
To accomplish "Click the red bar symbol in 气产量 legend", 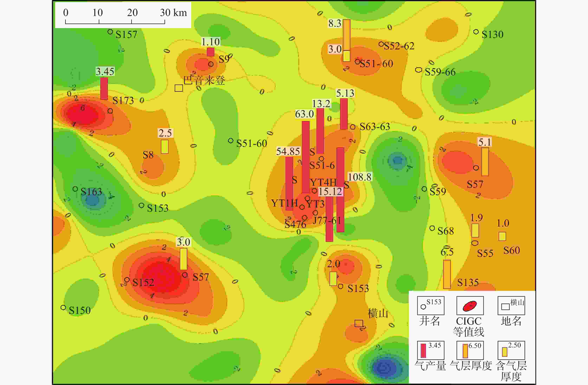I will [x=423, y=351].
